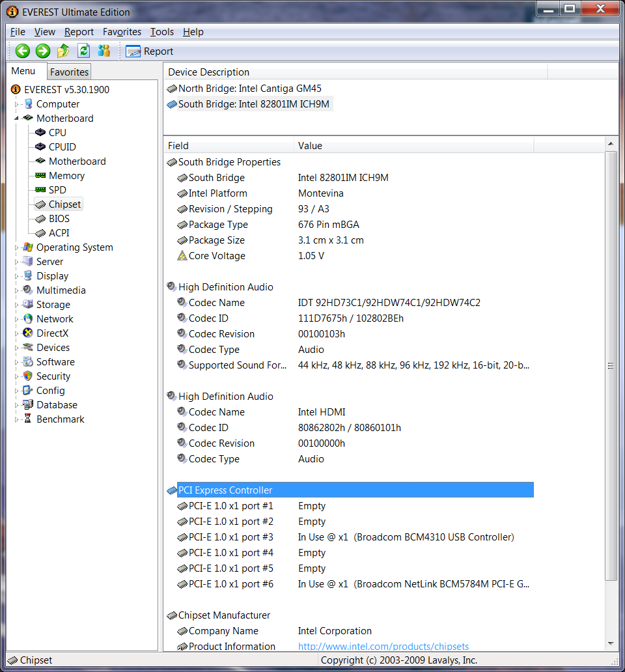Click the North Bridge chip icon
The width and height of the screenshot is (625, 672).
click(x=172, y=89)
